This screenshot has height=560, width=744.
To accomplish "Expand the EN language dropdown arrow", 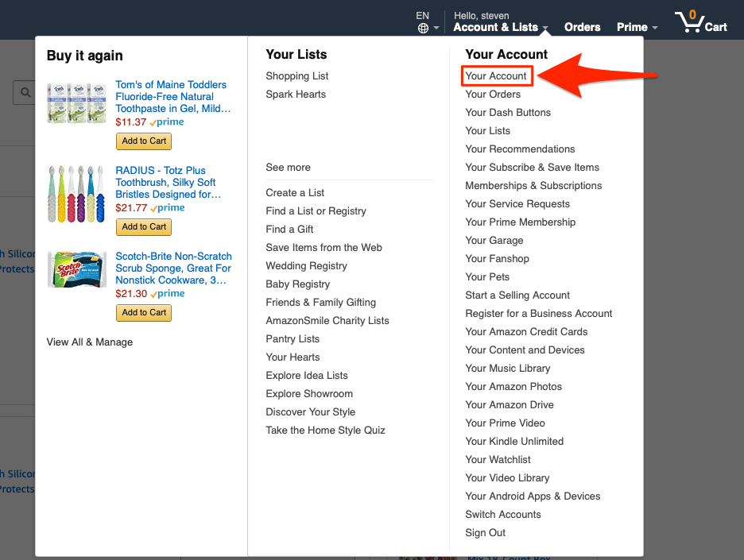I will [436, 29].
